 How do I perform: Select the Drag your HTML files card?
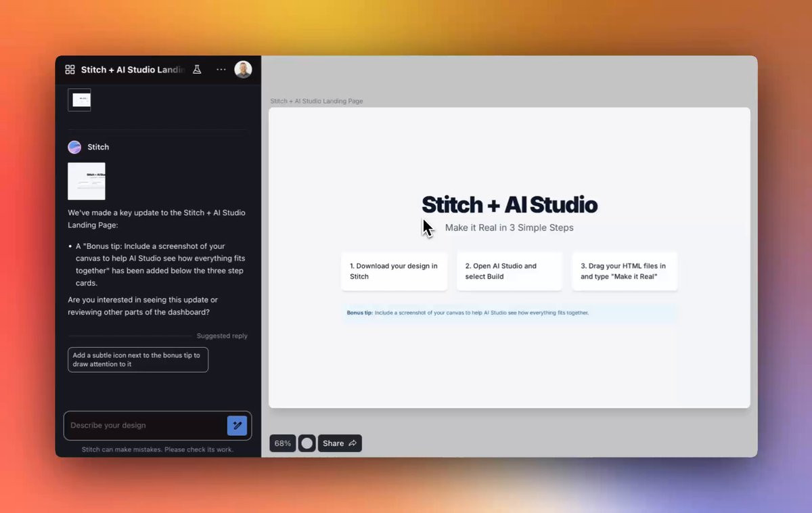pos(625,271)
